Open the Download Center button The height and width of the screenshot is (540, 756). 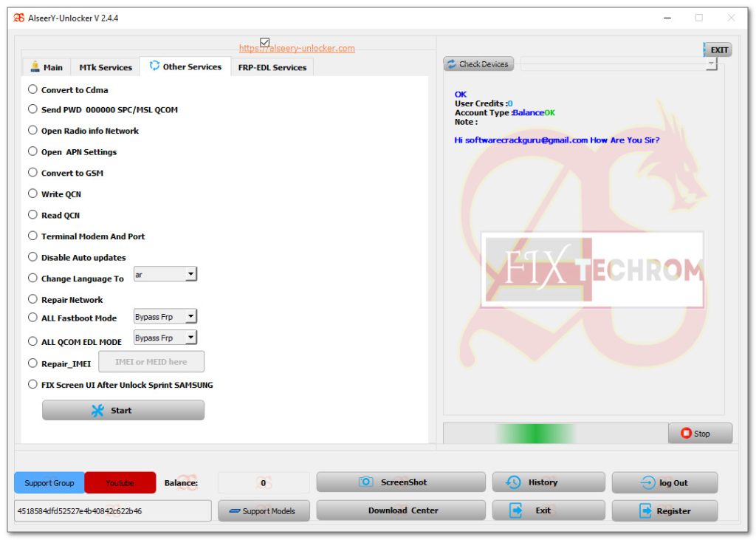coord(401,510)
